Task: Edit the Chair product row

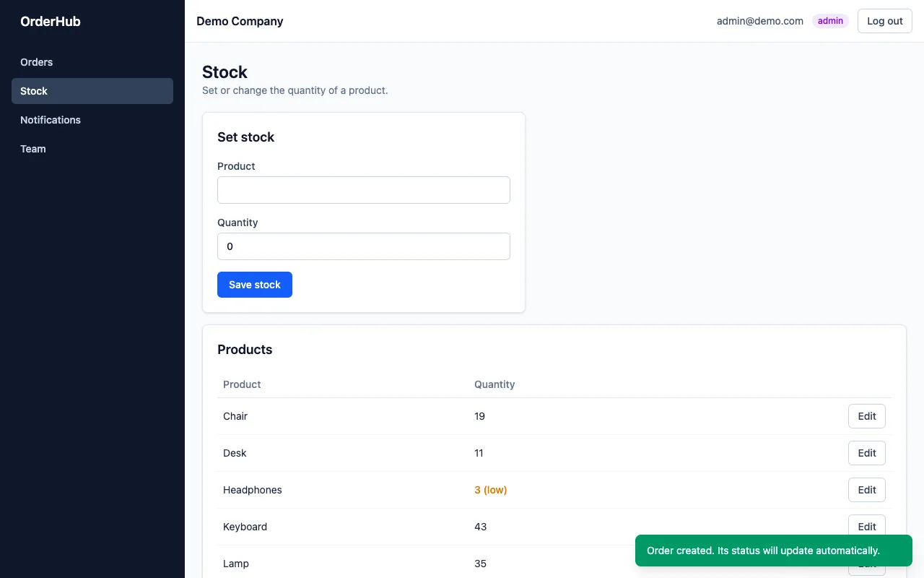Action: pyautogui.click(x=866, y=416)
